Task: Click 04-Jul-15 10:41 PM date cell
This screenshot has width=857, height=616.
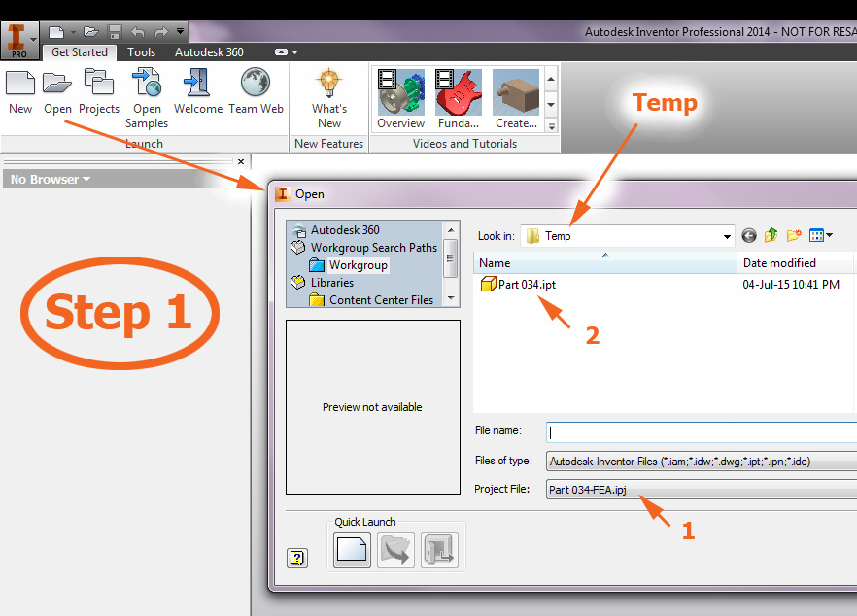Action: tap(791, 285)
